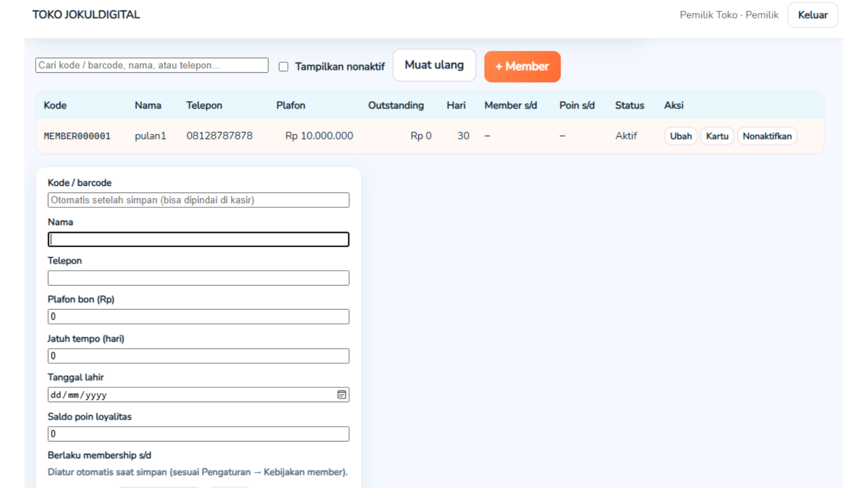Screen dimensions: 868x488
Task: Focus the member search field
Action: click(x=152, y=65)
